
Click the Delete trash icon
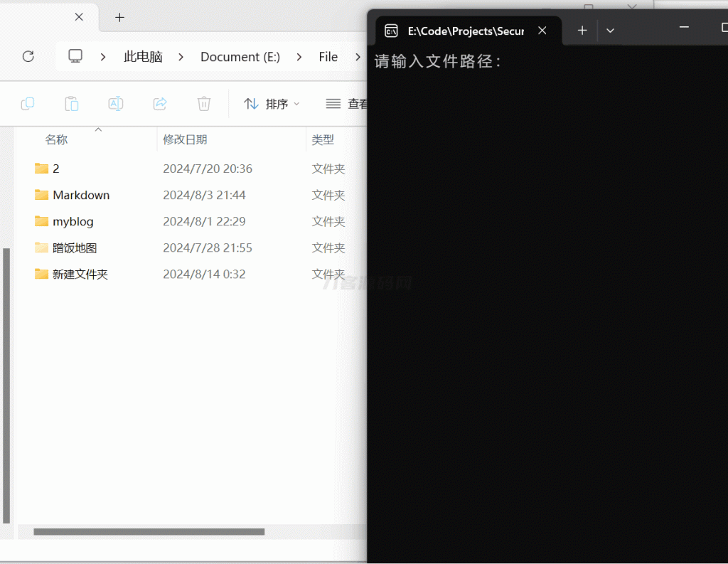(x=203, y=103)
